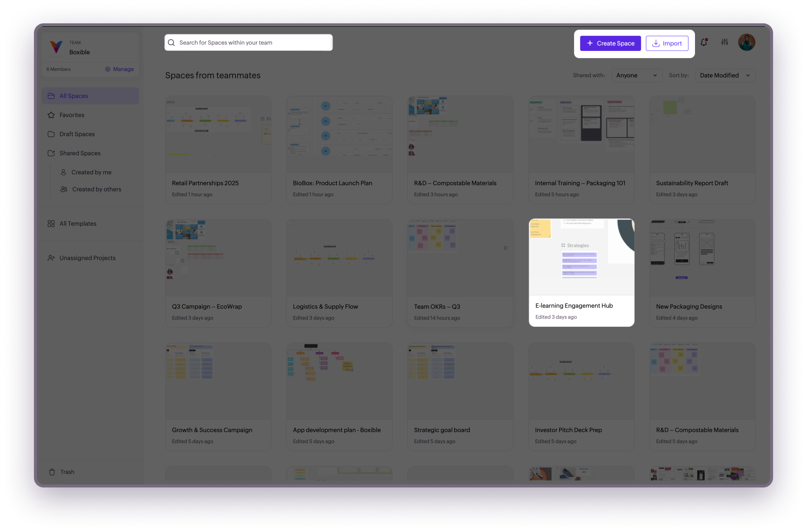The height and width of the screenshot is (532, 807).
Task: Click the Import button
Action: click(x=667, y=43)
